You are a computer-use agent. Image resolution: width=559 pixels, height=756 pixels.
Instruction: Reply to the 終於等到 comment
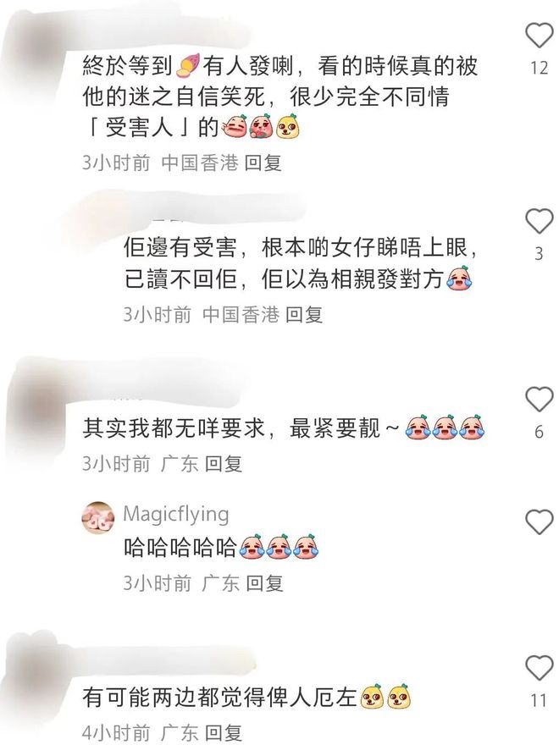(263, 163)
